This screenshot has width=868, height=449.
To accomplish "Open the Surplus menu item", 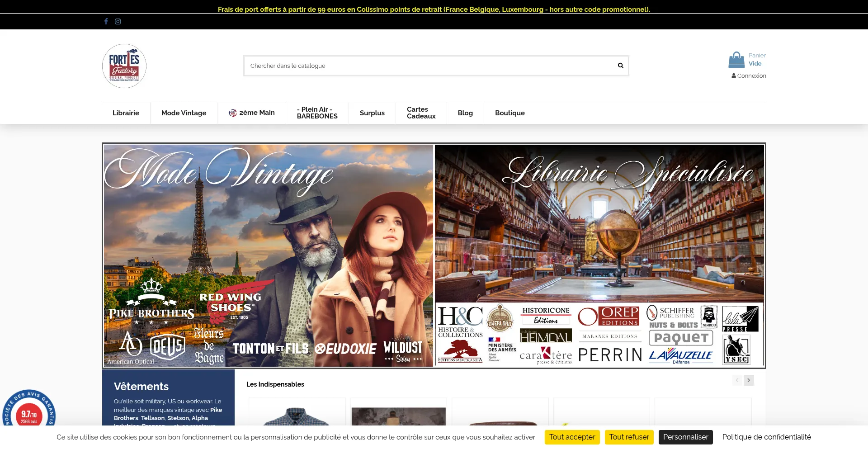I will coord(372,113).
